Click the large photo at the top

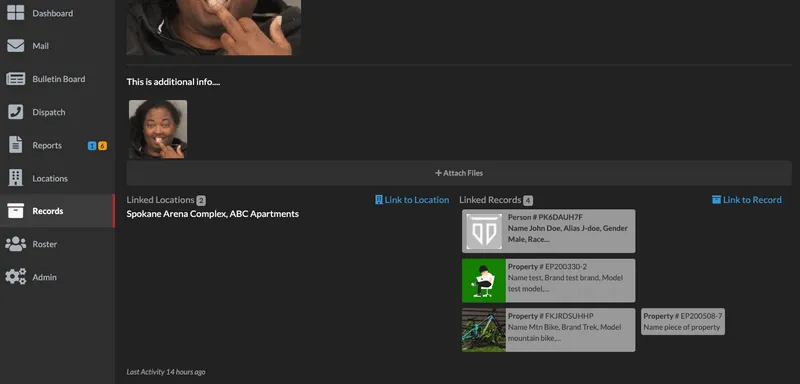[x=214, y=27]
